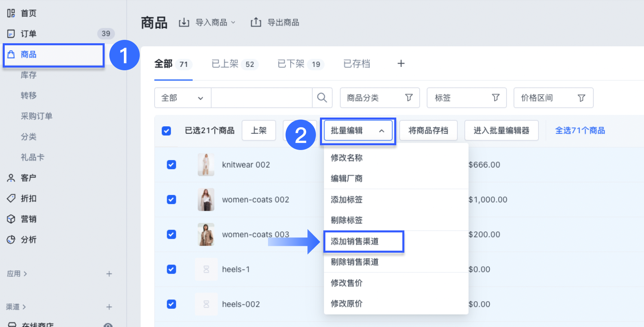Click the 商品 shopping bag icon

coord(11,54)
